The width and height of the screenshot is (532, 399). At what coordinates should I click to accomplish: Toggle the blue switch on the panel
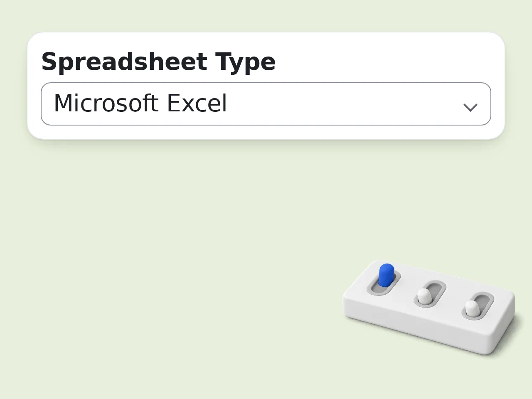point(386,275)
